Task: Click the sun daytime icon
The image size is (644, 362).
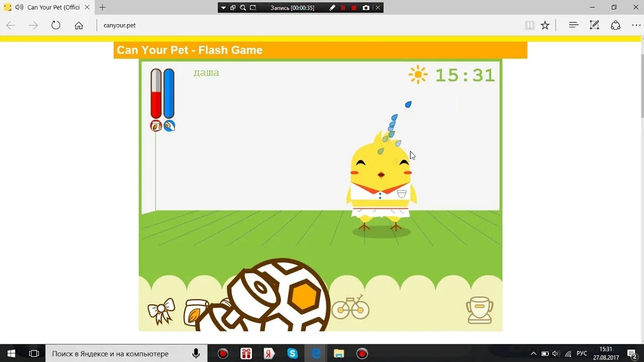Action: click(418, 75)
